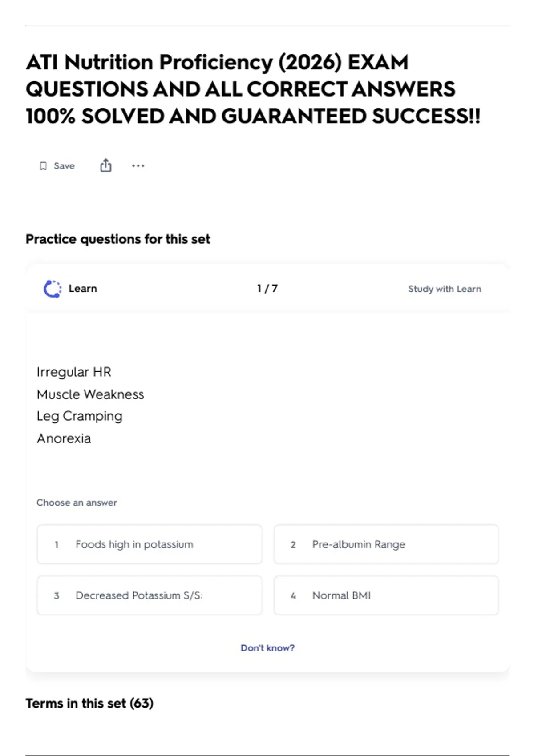534x756 pixels.
Task: Click the share upload icon
Action: [x=105, y=165]
